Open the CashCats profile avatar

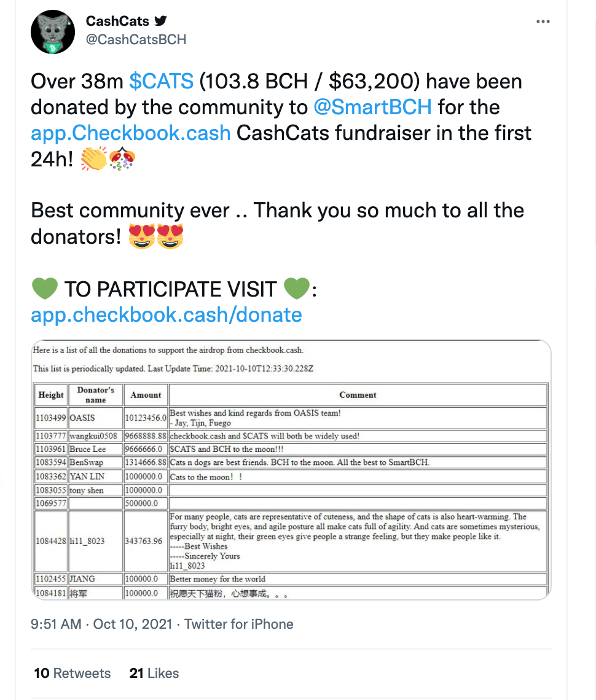tap(53, 32)
